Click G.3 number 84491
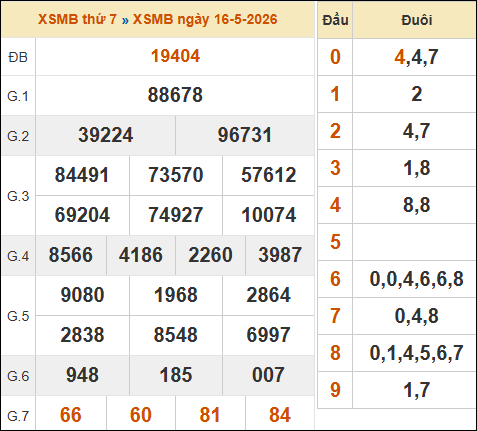This screenshot has width=477, height=431. click(82, 175)
